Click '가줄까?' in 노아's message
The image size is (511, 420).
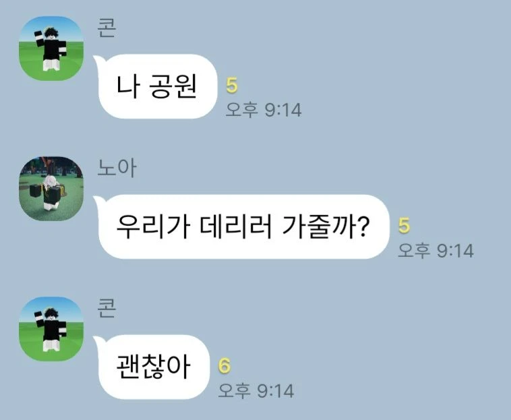(x=326, y=227)
